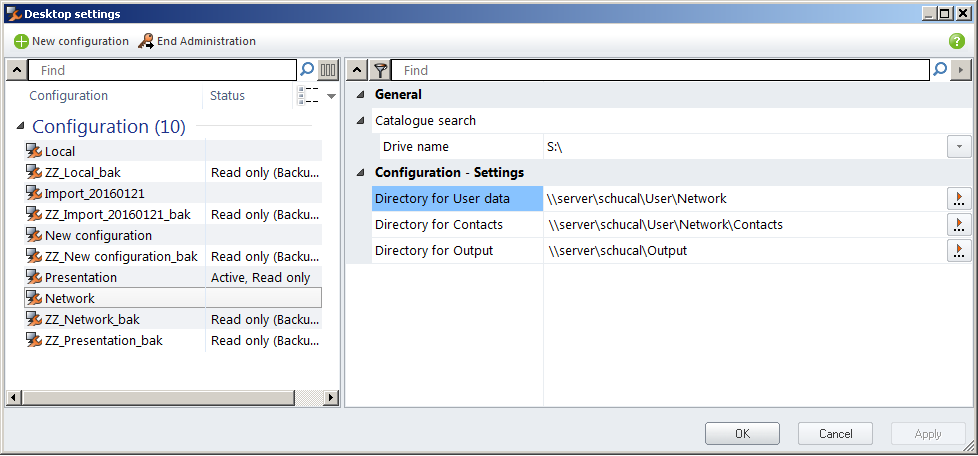Screen dimensions: 978x456
Task: Collapse the Configuration (10) group
Action: (21, 126)
